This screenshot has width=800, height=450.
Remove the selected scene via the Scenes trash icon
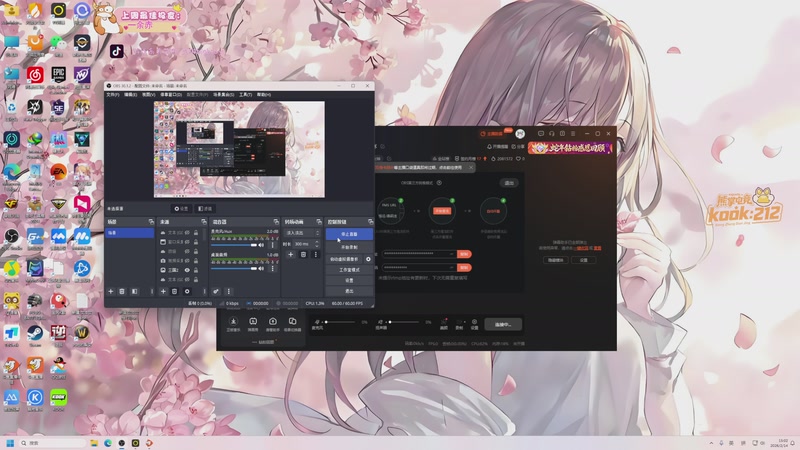(x=122, y=291)
